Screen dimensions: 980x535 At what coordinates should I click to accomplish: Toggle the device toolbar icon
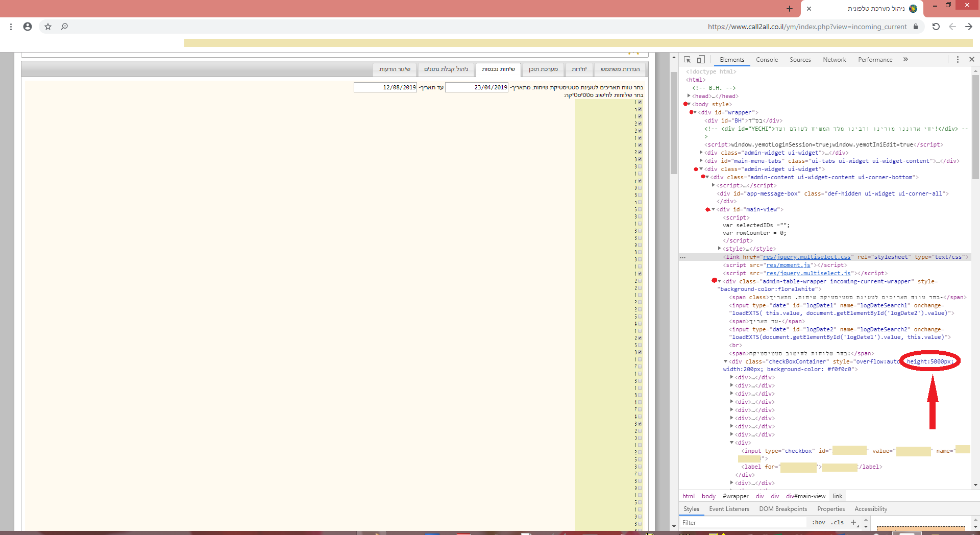pyautogui.click(x=701, y=59)
